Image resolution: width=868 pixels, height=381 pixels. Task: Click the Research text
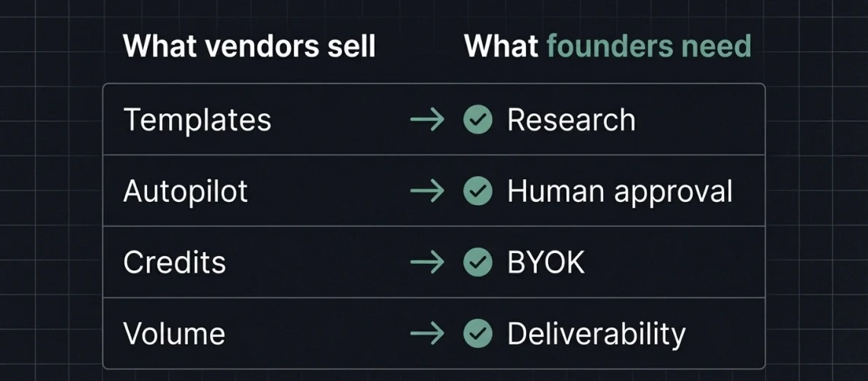click(571, 120)
